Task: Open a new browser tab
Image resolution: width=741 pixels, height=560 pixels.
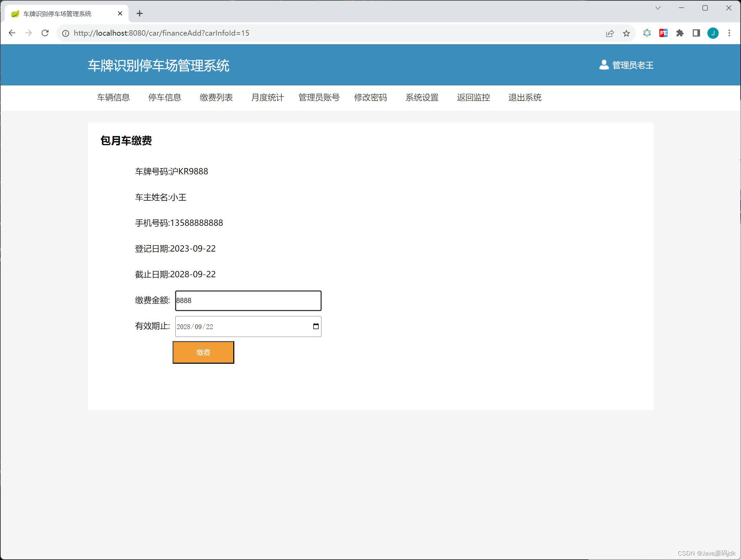Action: point(139,13)
